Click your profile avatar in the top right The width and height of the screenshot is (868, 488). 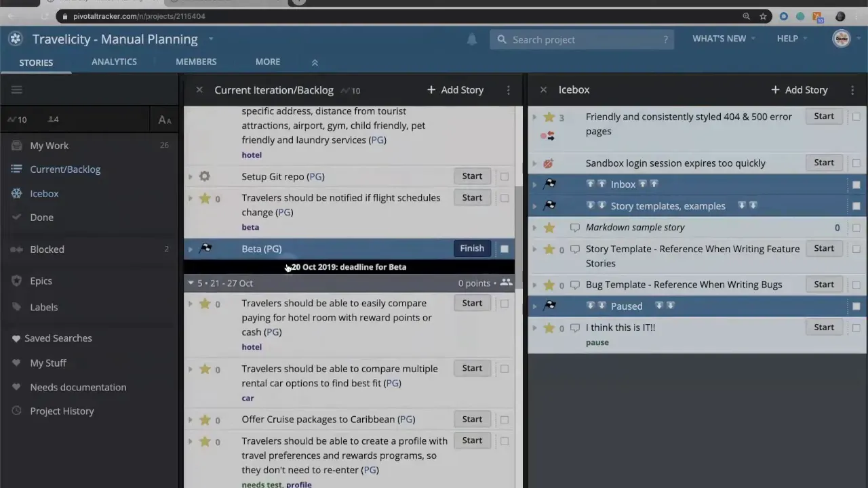(841, 39)
